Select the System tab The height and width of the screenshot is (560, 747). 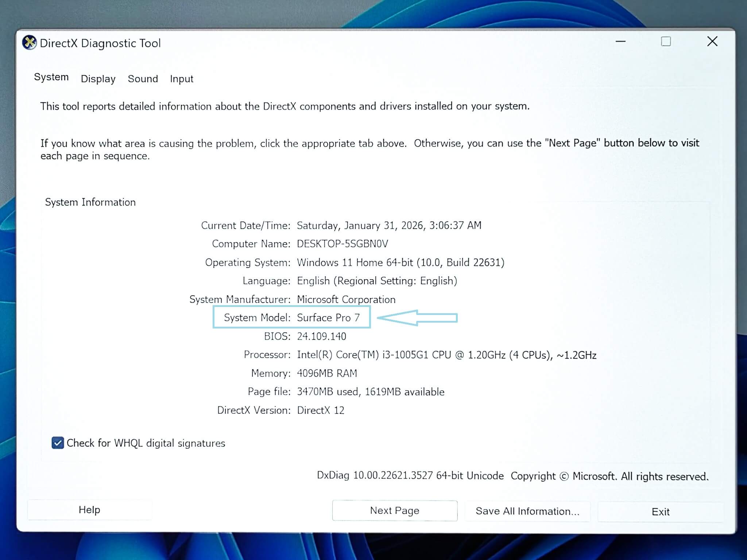(51, 77)
